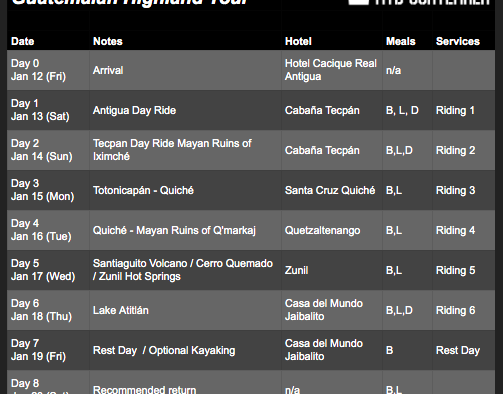Click the Notes column header

[x=108, y=41]
